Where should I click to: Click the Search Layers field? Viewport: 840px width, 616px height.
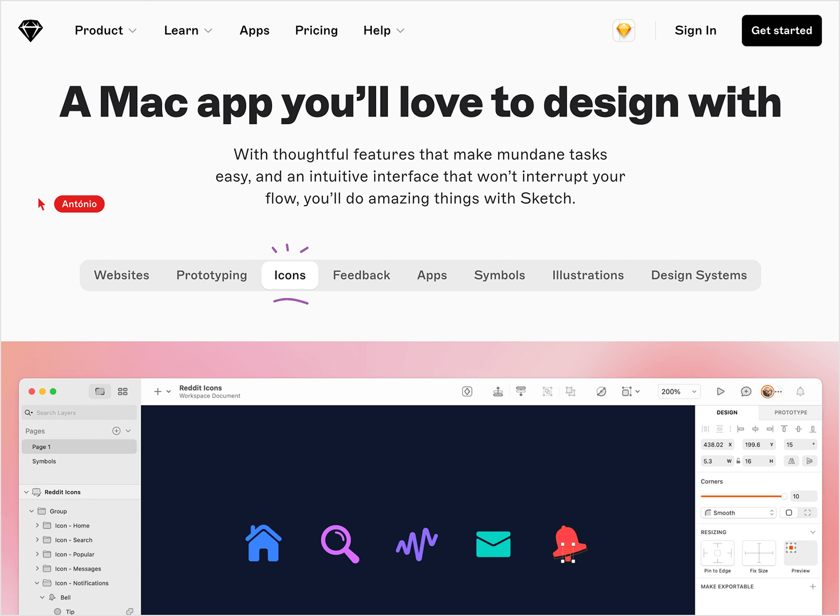(80, 413)
